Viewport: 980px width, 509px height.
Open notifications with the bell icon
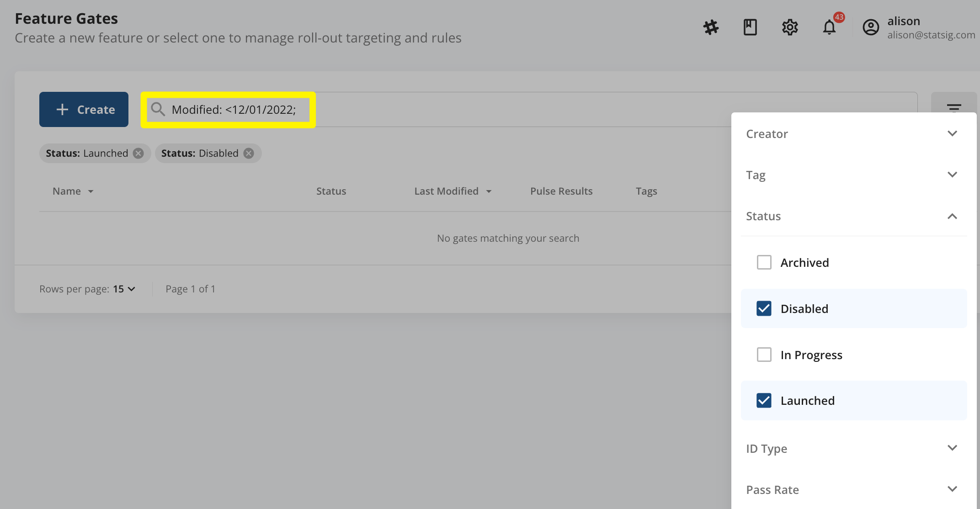click(829, 27)
